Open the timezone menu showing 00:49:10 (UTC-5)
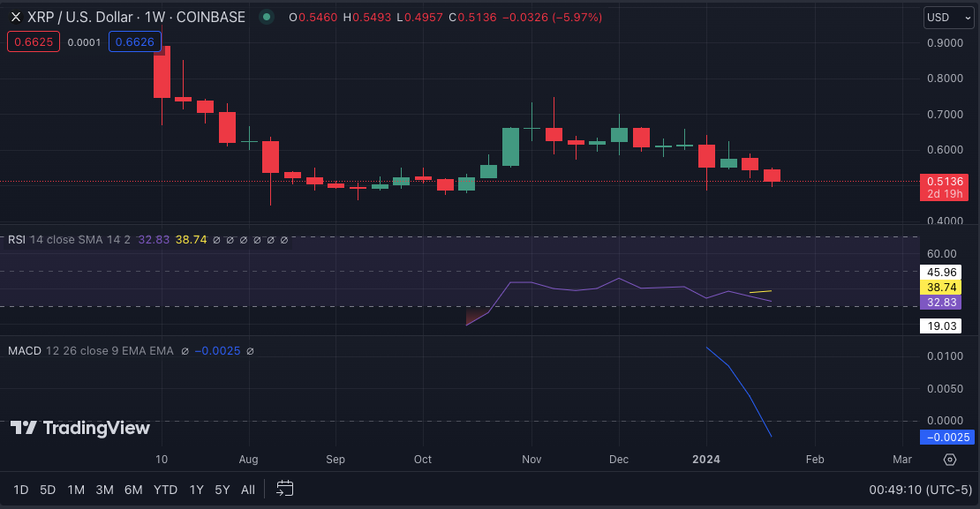 (x=921, y=490)
